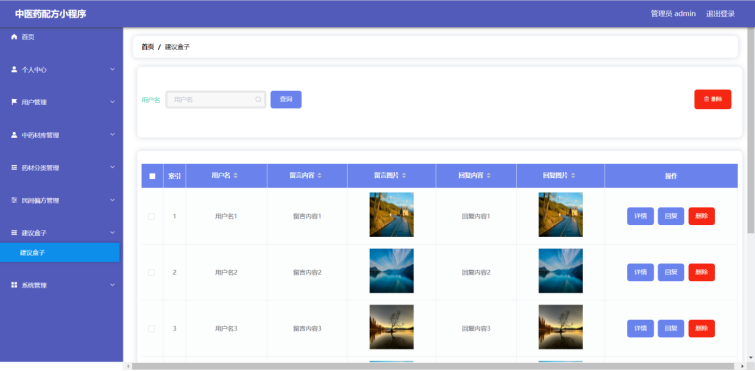Click the magnifier icon in the 用户名 search box

tap(259, 100)
